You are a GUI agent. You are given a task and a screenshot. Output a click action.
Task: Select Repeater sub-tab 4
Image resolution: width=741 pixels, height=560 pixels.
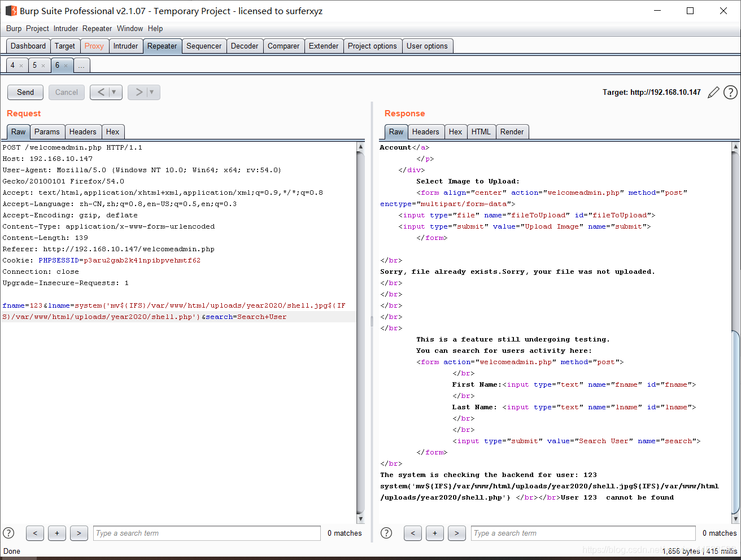tap(12, 65)
